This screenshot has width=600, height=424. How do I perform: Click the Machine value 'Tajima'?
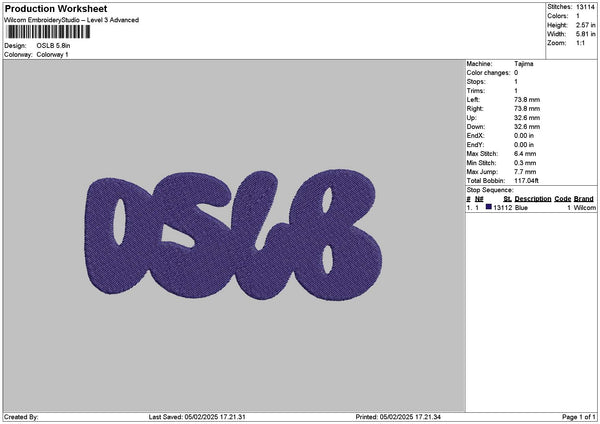coord(523,64)
